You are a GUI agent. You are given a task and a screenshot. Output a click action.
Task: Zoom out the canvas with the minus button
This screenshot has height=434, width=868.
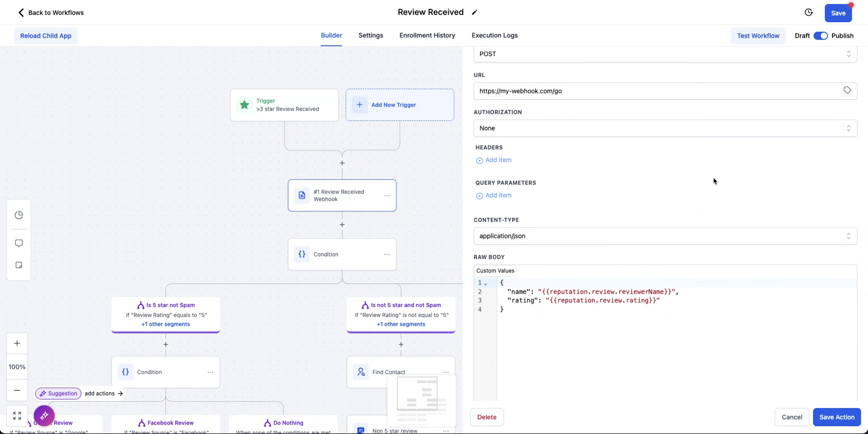pyautogui.click(x=17, y=390)
